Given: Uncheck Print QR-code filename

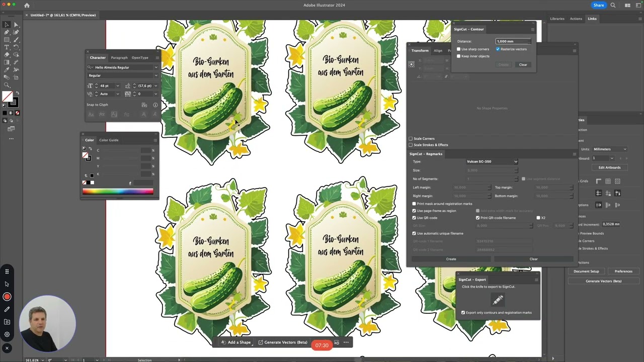Looking at the screenshot, I should tap(477, 218).
